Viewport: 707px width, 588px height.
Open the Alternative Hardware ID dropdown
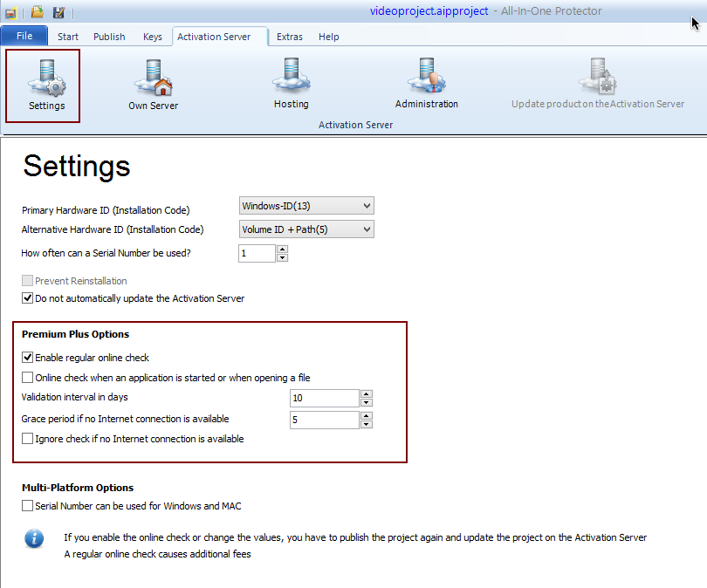pos(306,229)
